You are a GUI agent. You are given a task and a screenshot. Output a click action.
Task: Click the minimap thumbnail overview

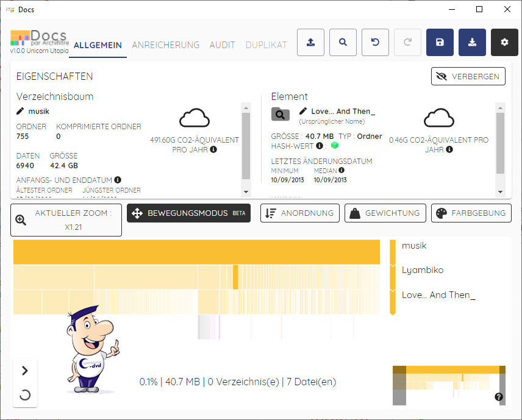(449, 384)
